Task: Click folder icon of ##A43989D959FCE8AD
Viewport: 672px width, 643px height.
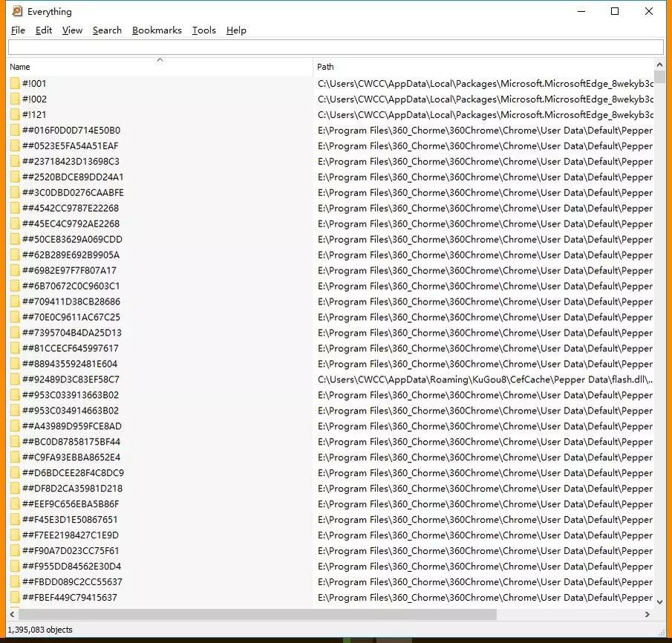Action: 15,426
